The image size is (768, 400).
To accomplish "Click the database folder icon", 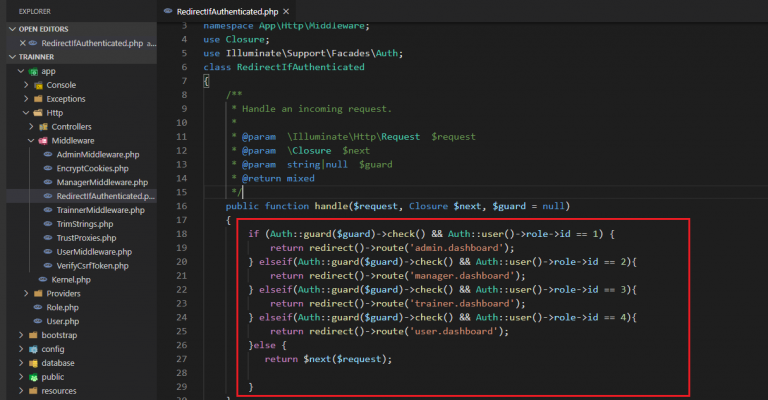I will click(x=33, y=363).
